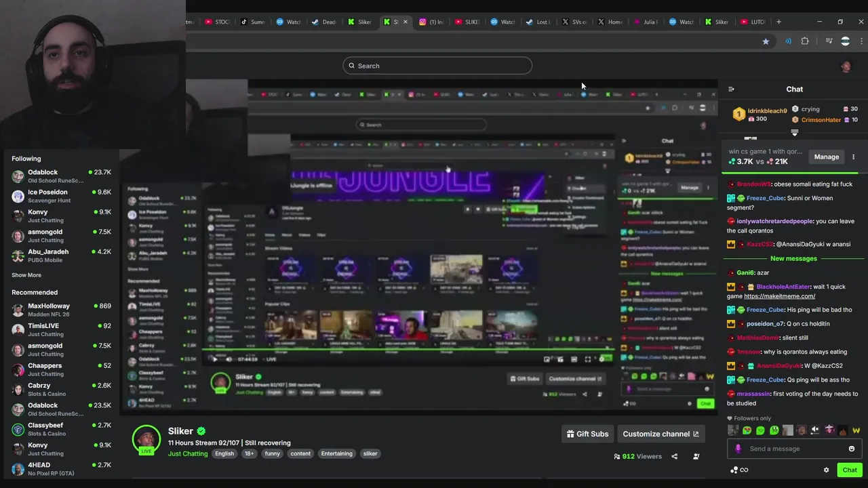
Task: Open MaxHolloway channel in Recommended list
Action: (x=61, y=310)
